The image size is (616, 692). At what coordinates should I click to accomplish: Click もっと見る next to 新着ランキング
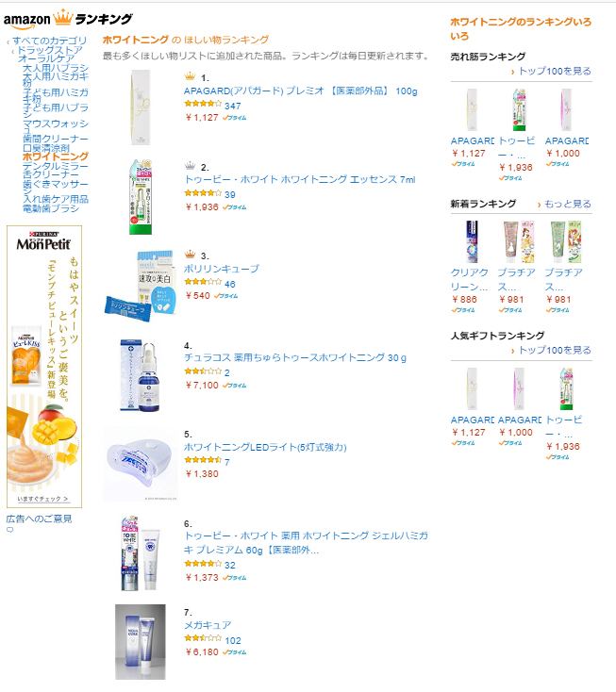(x=568, y=204)
